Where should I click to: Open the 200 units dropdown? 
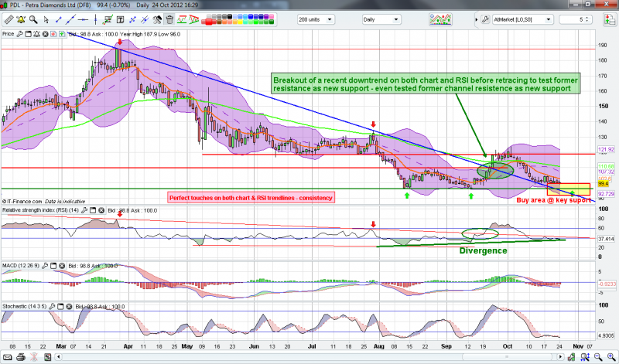click(x=328, y=19)
